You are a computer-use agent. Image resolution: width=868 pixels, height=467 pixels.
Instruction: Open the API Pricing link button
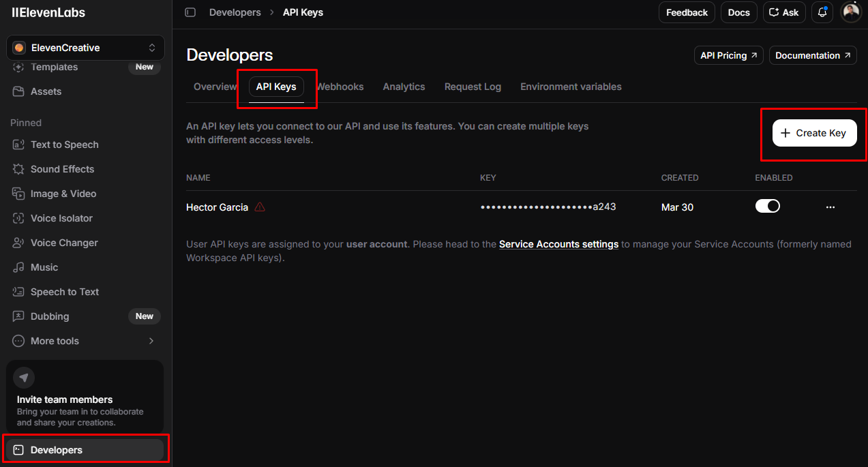[728, 55]
